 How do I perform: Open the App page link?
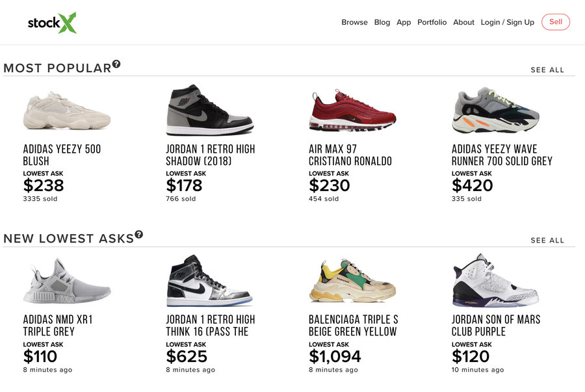[404, 22]
